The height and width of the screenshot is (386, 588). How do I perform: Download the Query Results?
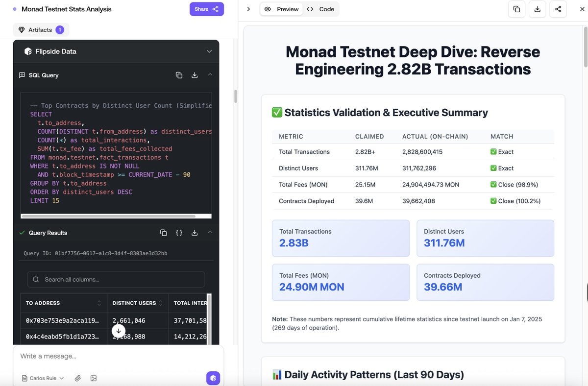click(x=195, y=233)
